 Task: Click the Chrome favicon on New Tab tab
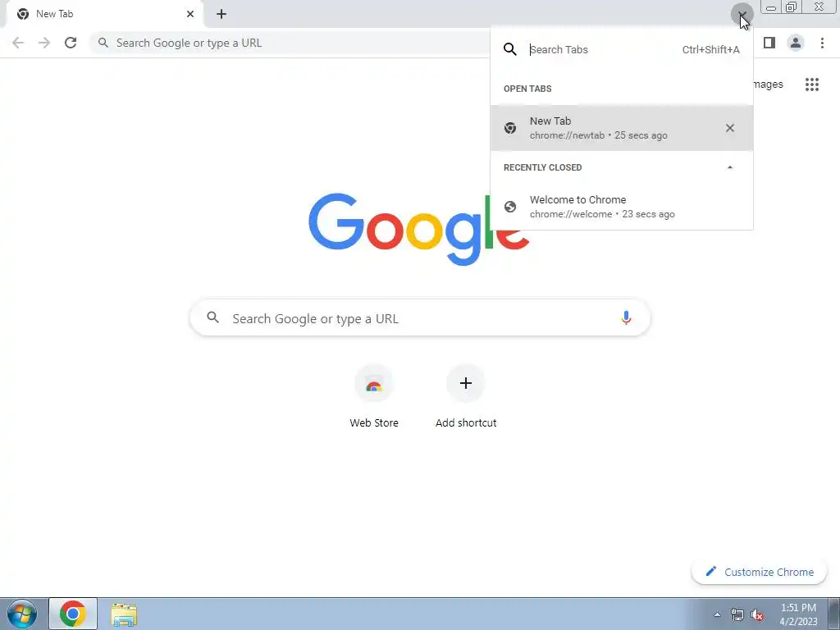pos(22,14)
